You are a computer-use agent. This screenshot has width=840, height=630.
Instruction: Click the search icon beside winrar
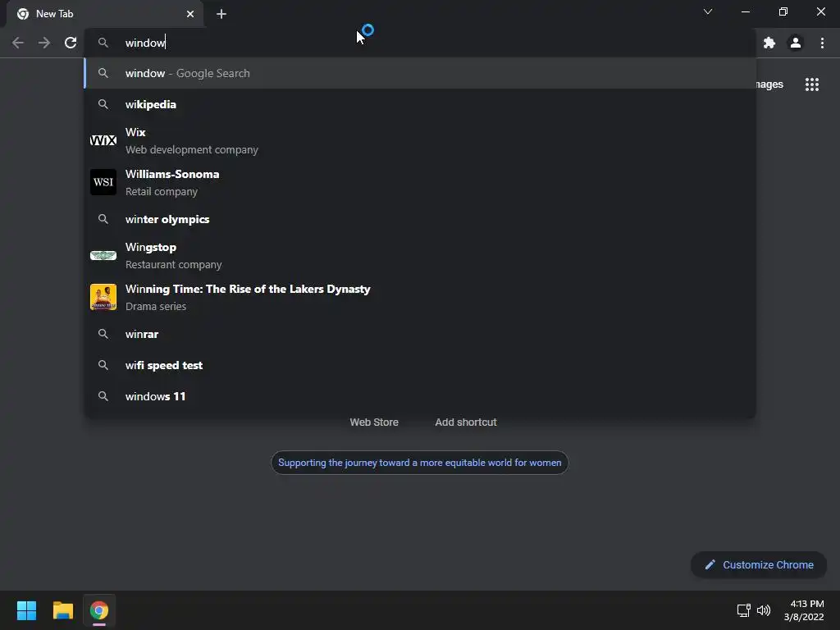(x=103, y=334)
